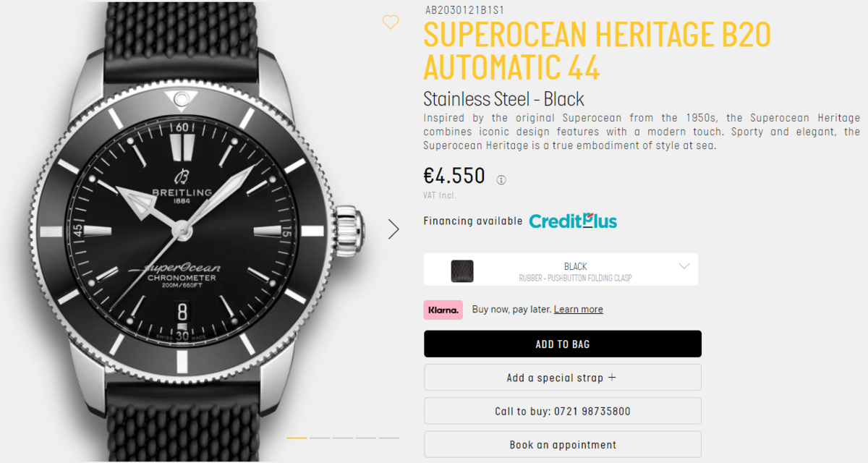Select the first image carousel indicator
Viewport: 868px width, 463px height.
pyautogui.click(x=297, y=438)
